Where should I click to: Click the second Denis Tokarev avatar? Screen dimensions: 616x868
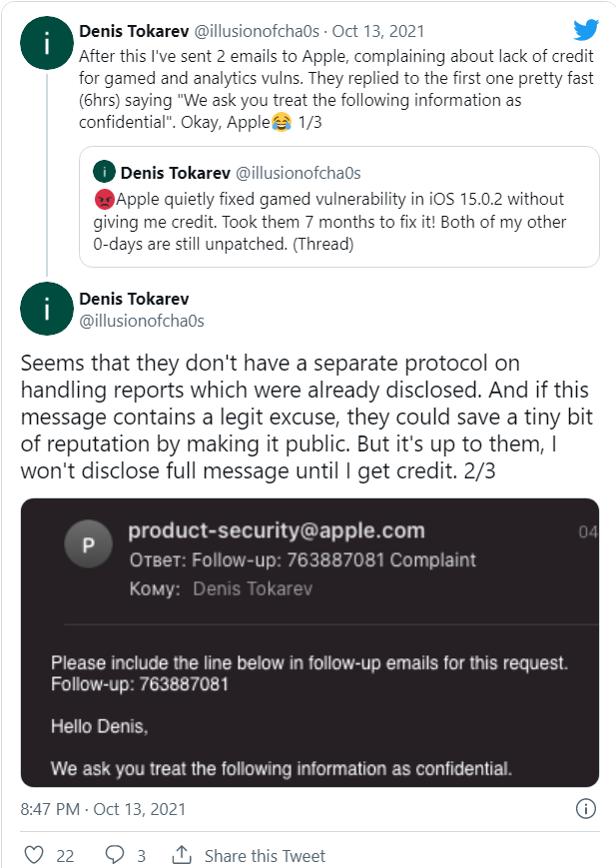pyautogui.click(x=46, y=309)
